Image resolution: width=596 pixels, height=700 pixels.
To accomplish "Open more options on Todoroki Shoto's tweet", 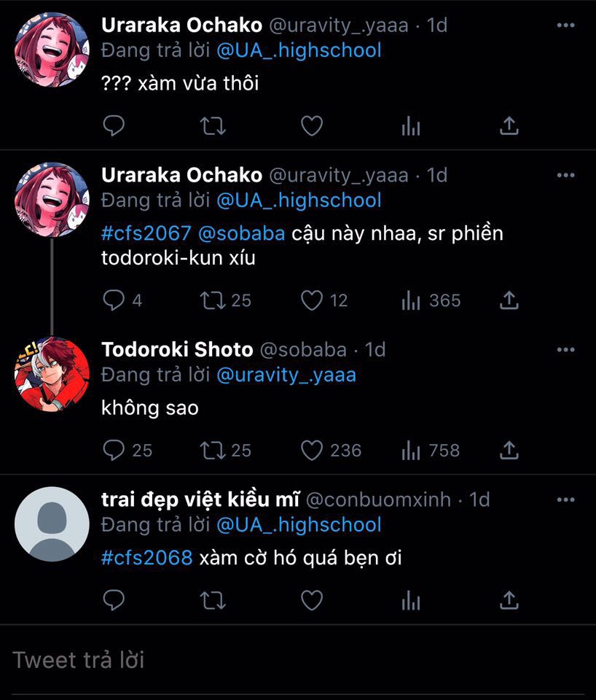I will tap(565, 350).
